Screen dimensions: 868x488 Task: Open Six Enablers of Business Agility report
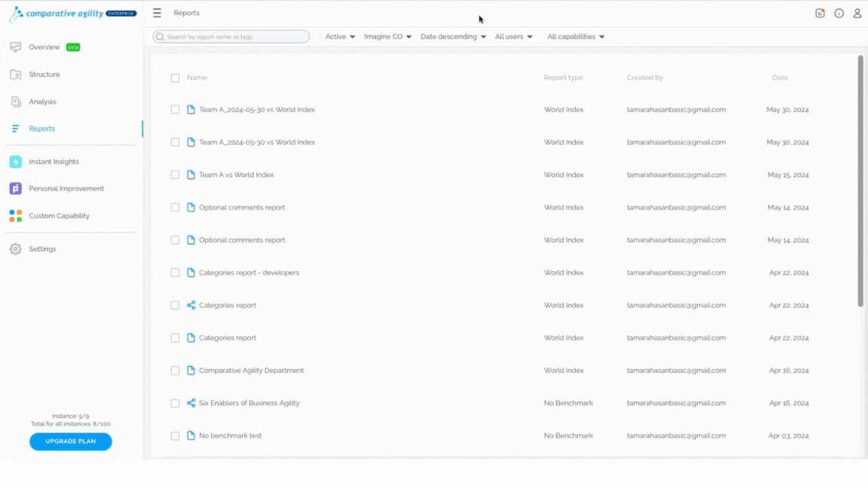point(249,404)
